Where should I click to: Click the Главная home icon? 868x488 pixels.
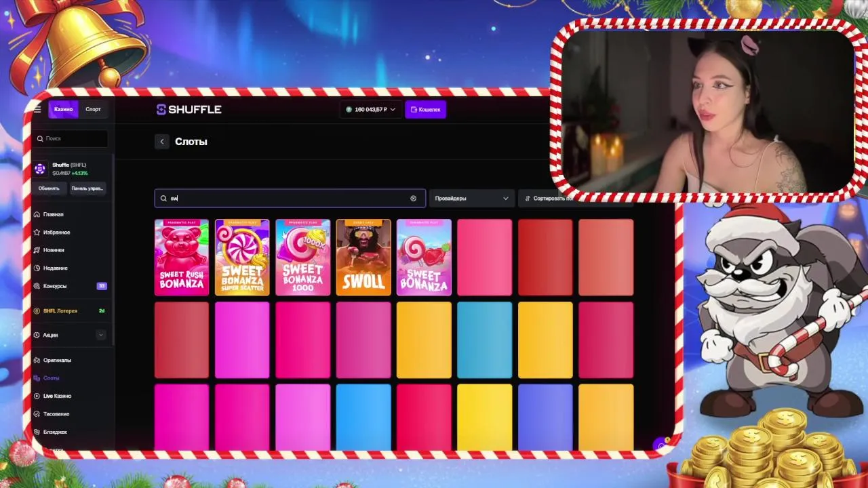pos(37,214)
